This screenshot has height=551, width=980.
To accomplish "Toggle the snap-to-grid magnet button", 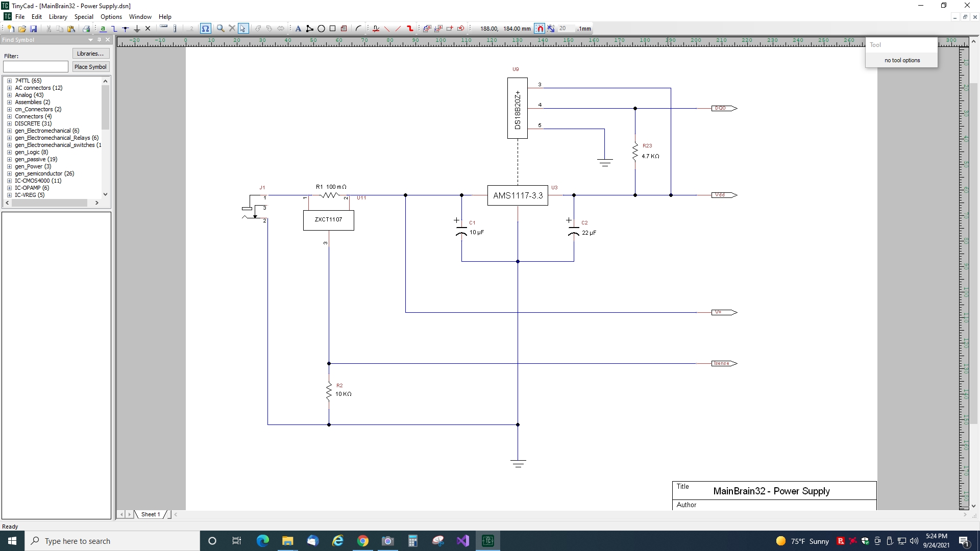I will click(x=540, y=29).
